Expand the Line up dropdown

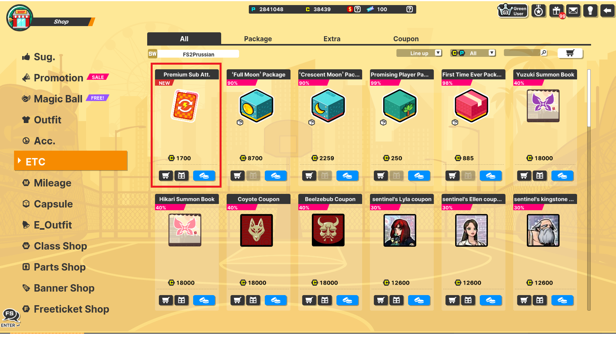[419, 53]
